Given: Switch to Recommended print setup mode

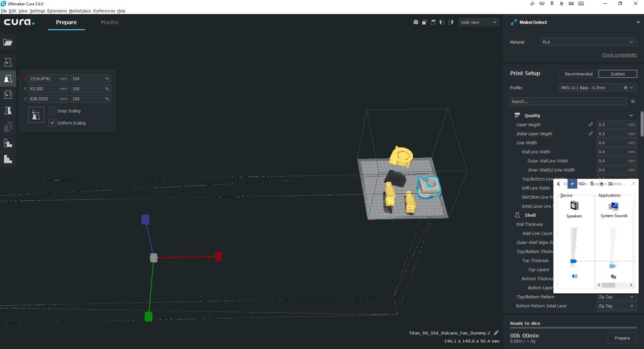Looking at the screenshot, I should click(x=579, y=74).
